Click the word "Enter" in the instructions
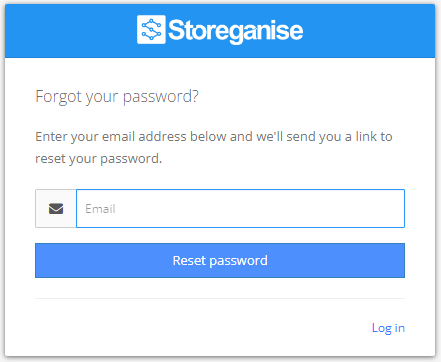Viewport: 441px width, 362px height. coord(51,137)
